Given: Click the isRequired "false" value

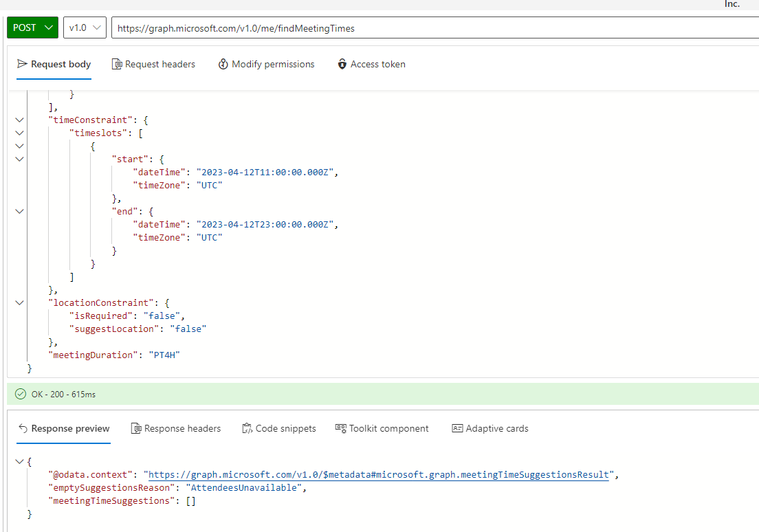Looking at the screenshot, I should click(x=162, y=316).
